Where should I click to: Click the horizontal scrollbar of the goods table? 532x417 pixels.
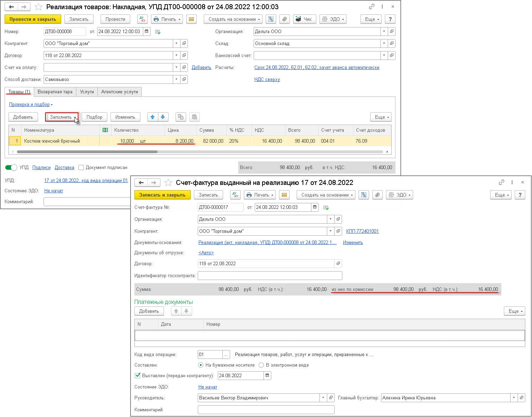click(x=87, y=152)
